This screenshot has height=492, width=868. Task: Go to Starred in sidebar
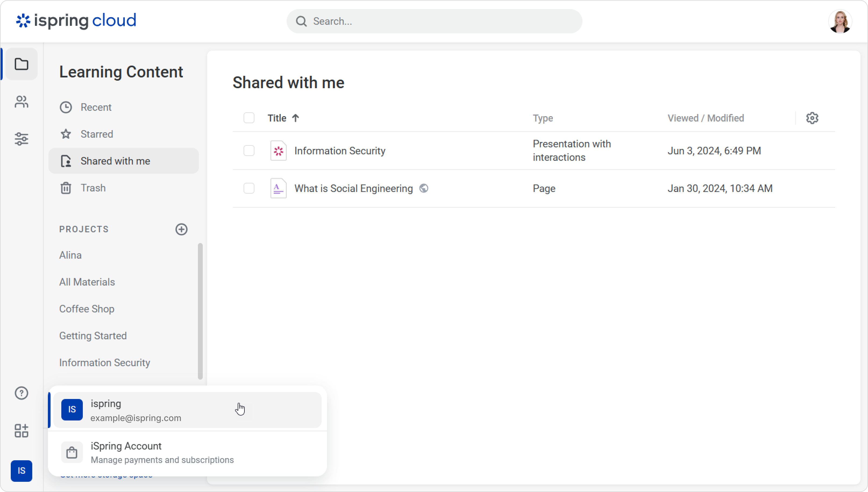[x=97, y=134]
